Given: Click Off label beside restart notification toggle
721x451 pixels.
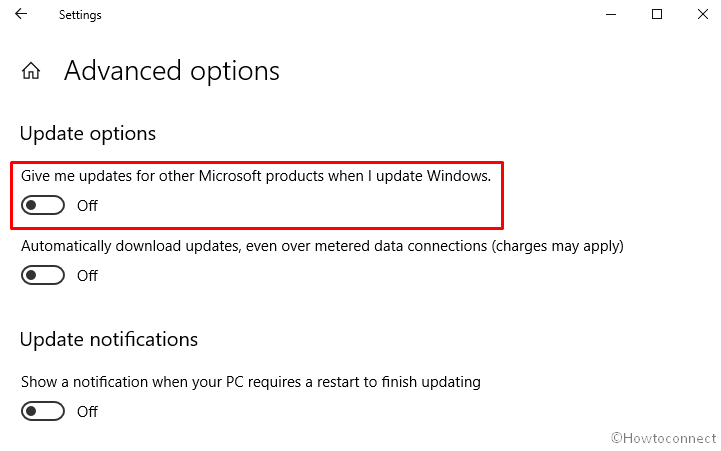Looking at the screenshot, I should click(x=87, y=411).
